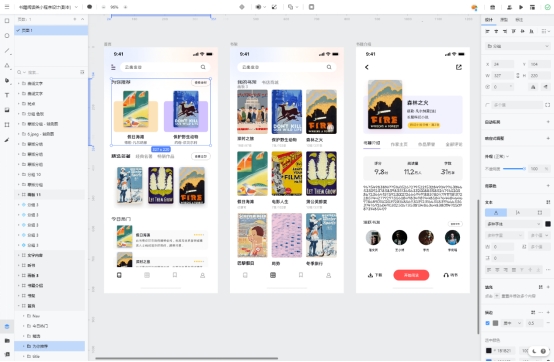Add auto layout with the plus button
Screen dimensions: 554x362
(x=548, y=122)
